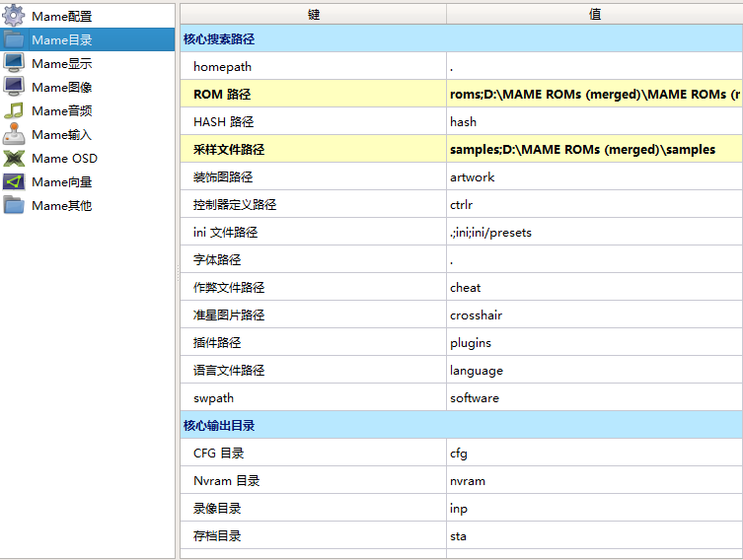Collapse the 核心输出目录 section header
This screenshot has width=743, height=560.
pos(461,425)
